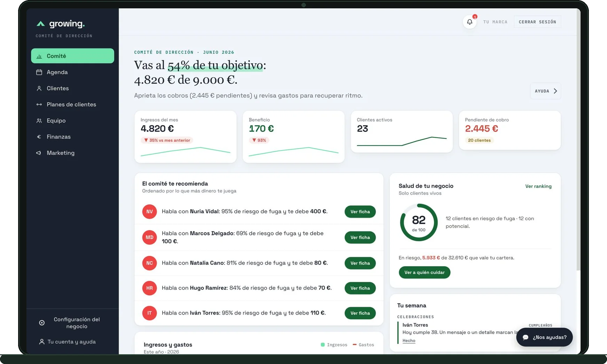607x364 pixels.
Task: Click the growing logo triangle icon
Action: pyautogui.click(x=41, y=24)
